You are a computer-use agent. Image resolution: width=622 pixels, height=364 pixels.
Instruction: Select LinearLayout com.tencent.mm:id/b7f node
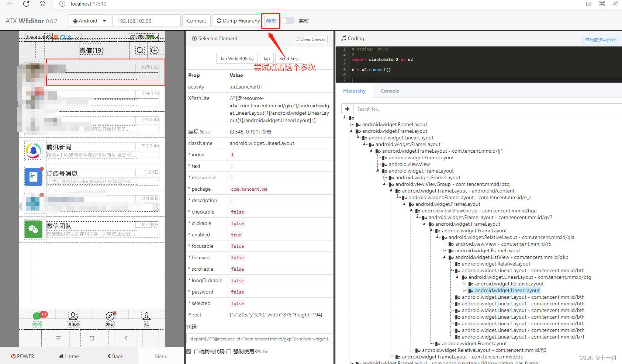click(523, 337)
